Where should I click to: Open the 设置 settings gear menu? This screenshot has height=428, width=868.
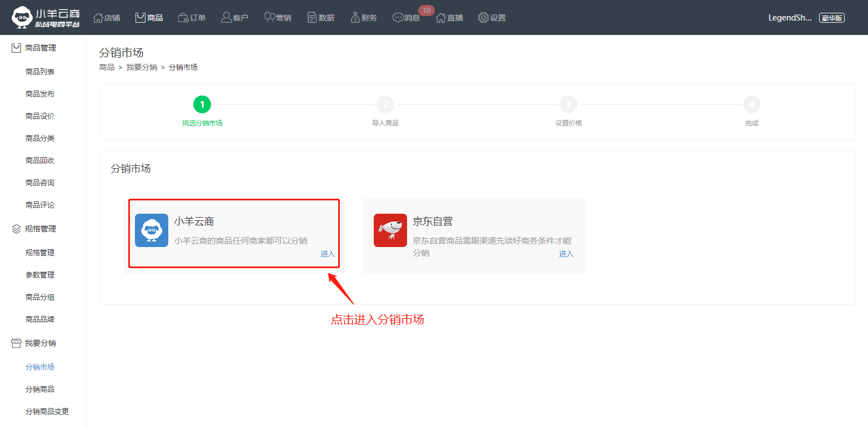click(492, 18)
